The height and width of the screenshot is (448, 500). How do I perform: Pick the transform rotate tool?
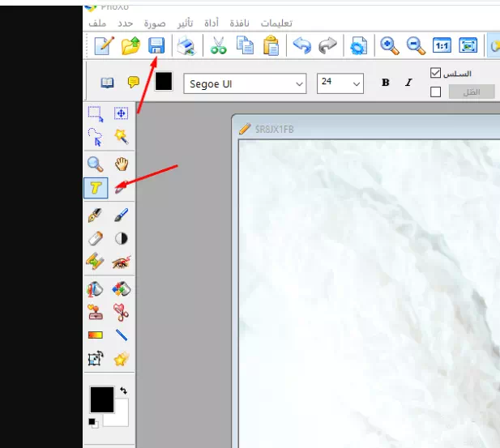(96, 359)
